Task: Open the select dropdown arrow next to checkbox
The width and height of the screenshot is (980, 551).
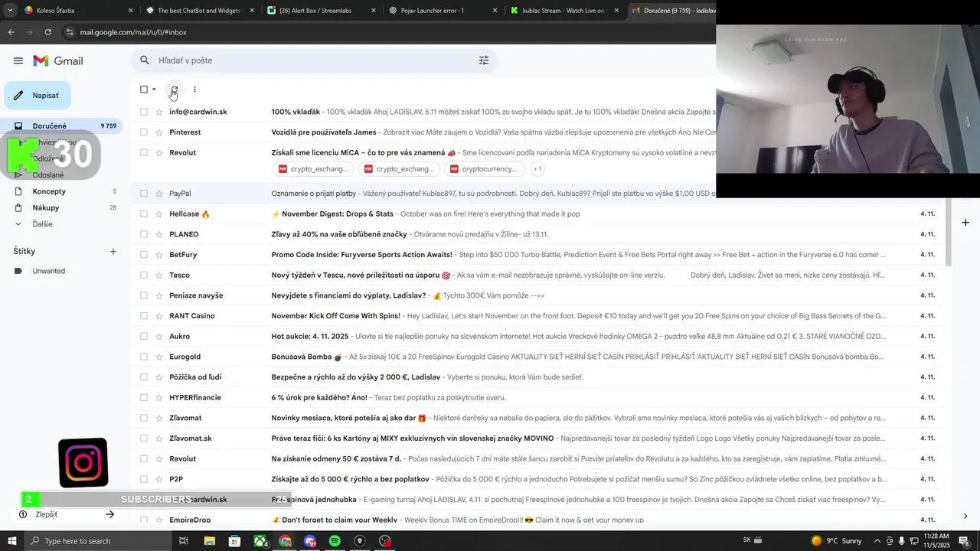Action: point(154,90)
